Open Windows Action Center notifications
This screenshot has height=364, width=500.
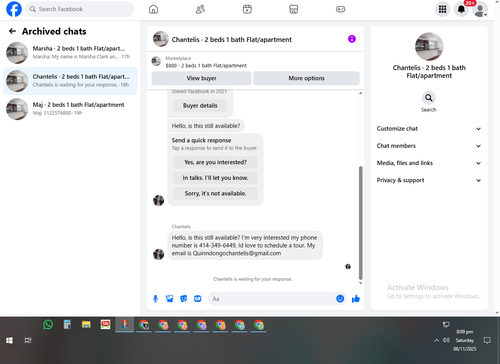(487, 340)
